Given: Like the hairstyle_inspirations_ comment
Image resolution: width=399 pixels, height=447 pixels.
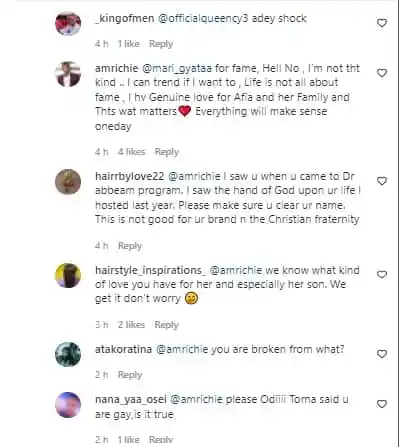Looking at the screenshot, I should [382, 275].
